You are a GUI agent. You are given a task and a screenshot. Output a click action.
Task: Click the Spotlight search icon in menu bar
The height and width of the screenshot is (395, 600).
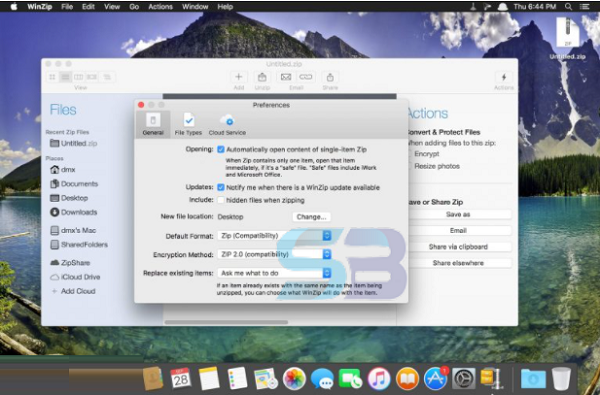[569, 7]
